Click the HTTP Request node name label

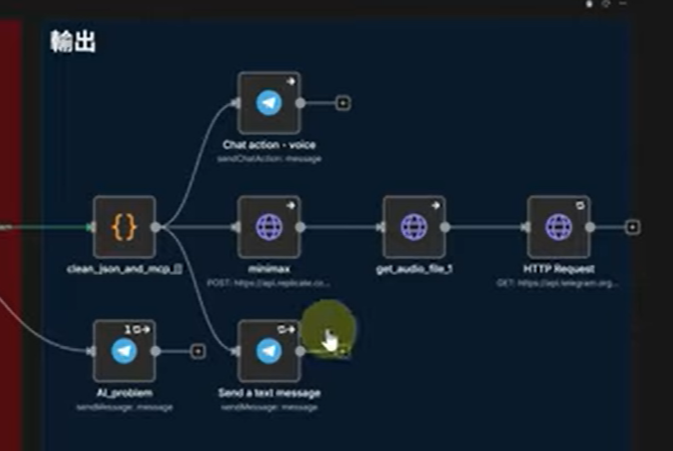[x=558, y=270]
